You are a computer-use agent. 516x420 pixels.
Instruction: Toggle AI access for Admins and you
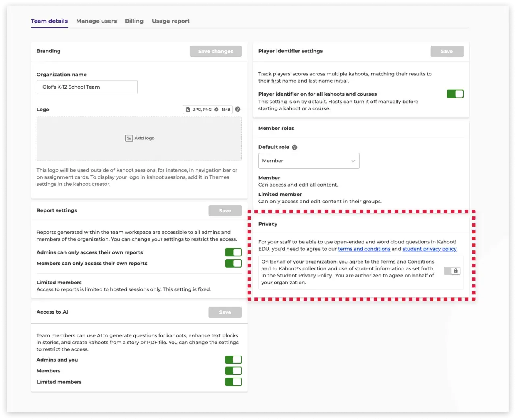[233, 360]
